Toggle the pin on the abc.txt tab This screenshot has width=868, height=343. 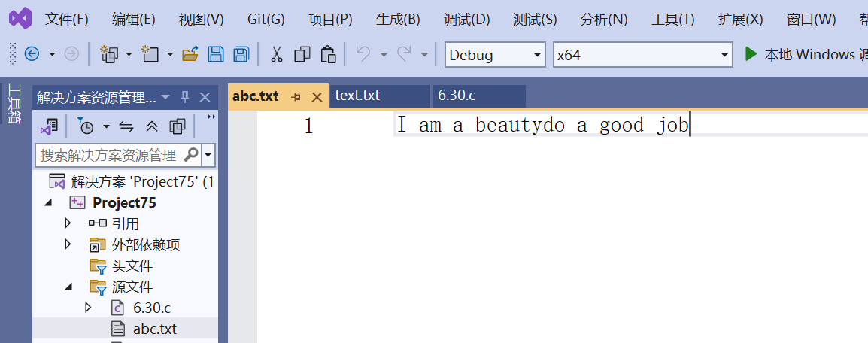coord(296,97)
